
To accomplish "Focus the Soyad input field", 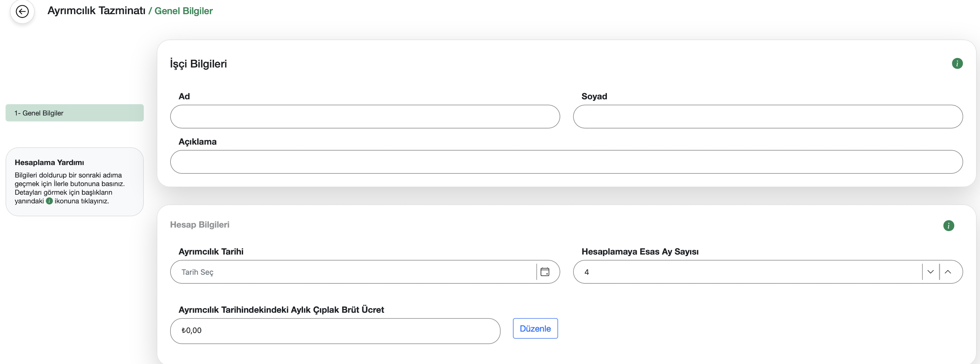I will click(x=767, y=117).
